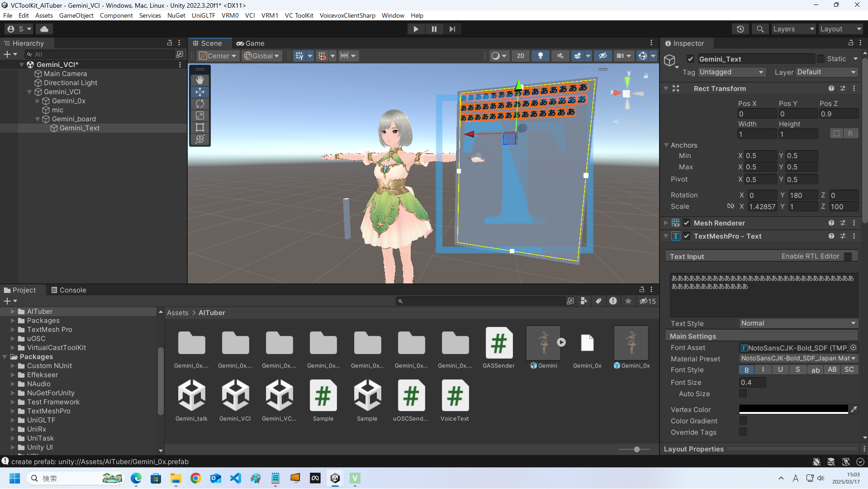Image resolution: width=868 pixels, height=489 pixels.
Task: Select the Gemini_talk scene asset
Action: click(191, 401)
